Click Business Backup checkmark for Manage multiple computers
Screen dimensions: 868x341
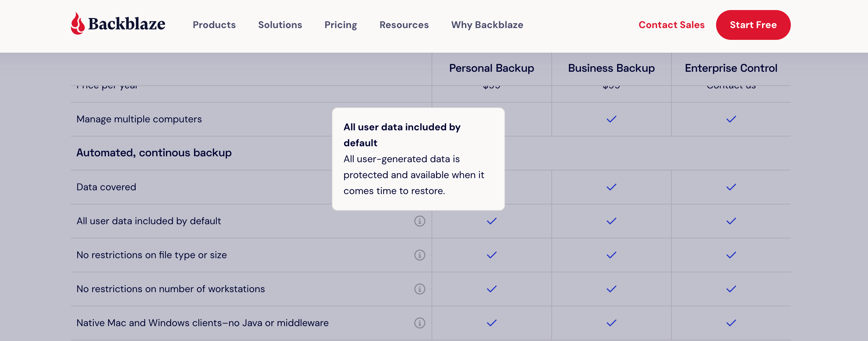(611, 119)
